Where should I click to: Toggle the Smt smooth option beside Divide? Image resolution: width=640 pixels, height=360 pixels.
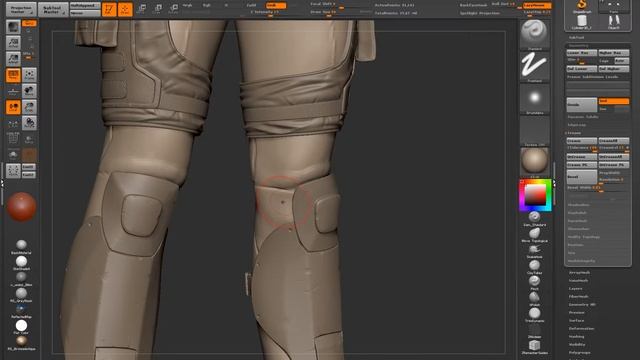point(614,101)
